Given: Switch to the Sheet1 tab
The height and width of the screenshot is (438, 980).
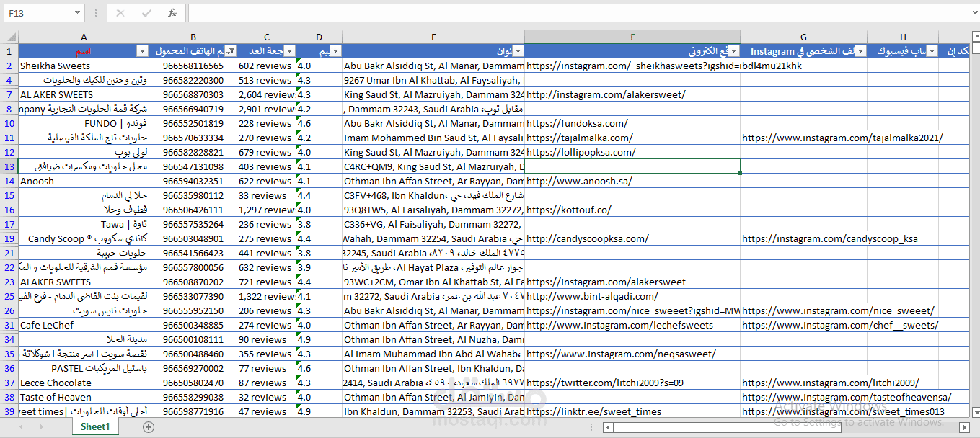Looking at the screenshot, I should click(95, 427).
